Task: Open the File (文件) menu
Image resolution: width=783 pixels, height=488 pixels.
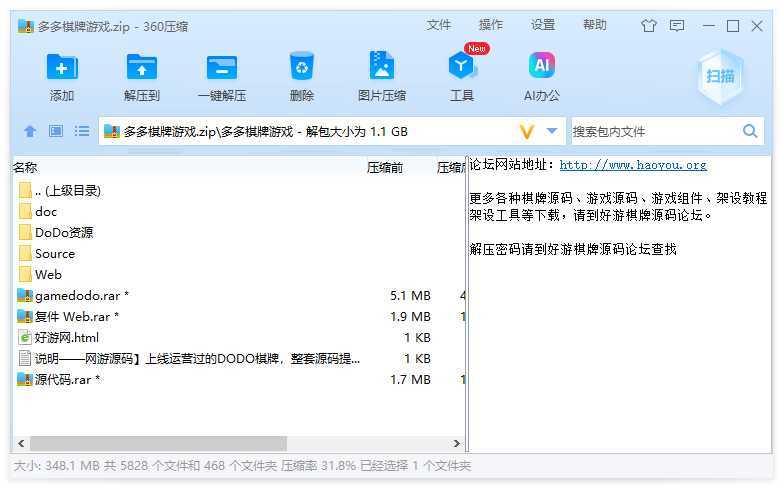Action: point(439,25)
